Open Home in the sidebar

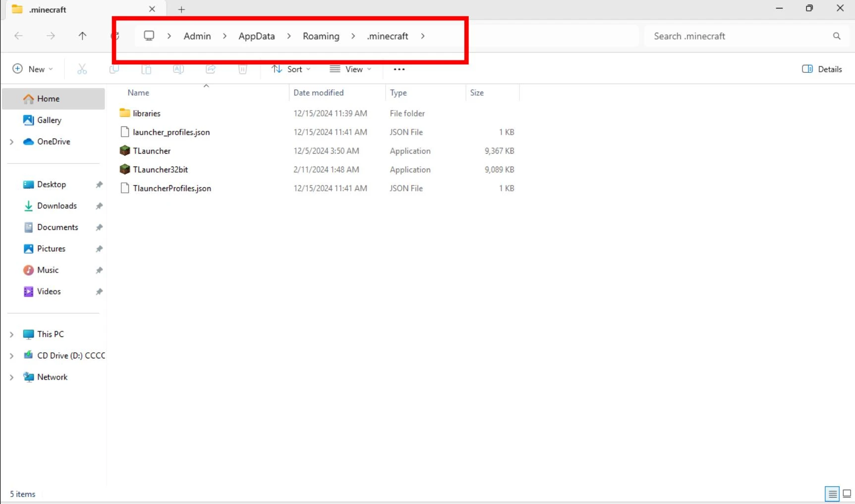(54, 99)
